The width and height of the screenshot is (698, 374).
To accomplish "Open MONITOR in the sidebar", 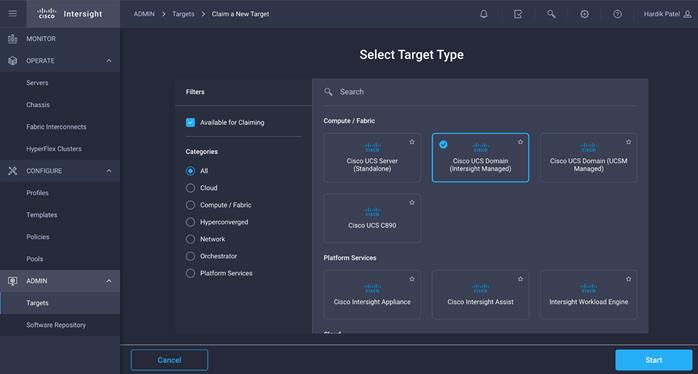I will tap(60, 39).
